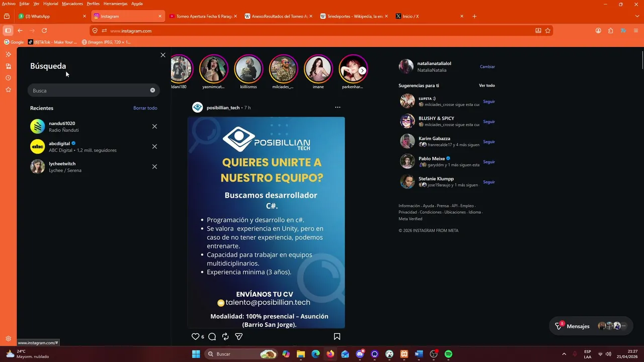Open the Herramientas menu
Screen dimensions: 644x362
pyautogui.click(x=115, y=4)
